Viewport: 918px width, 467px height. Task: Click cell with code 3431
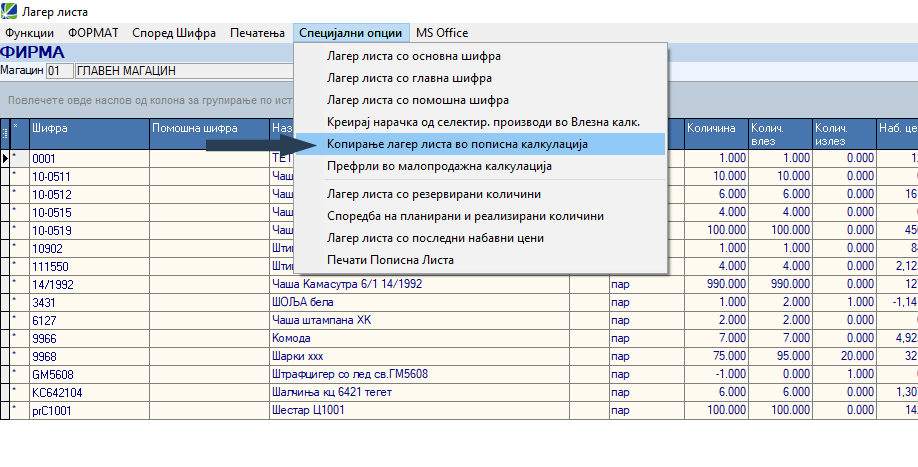pos(90,303)
